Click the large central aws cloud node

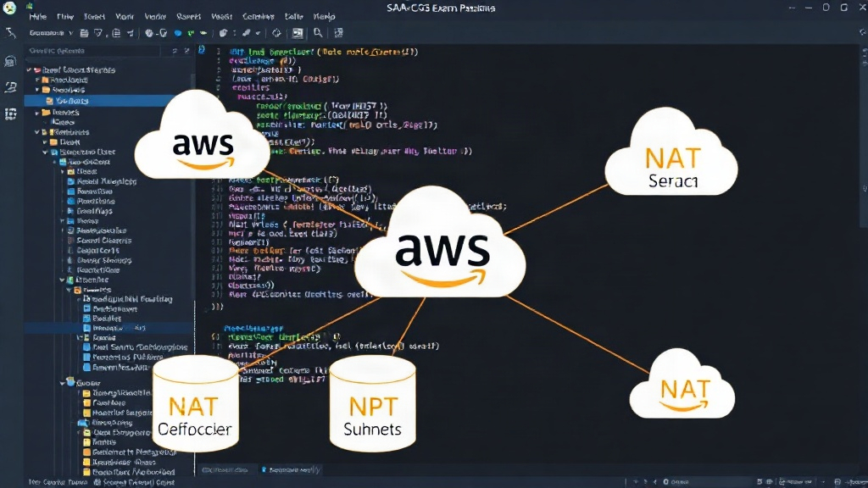click(x=440, y=243)
